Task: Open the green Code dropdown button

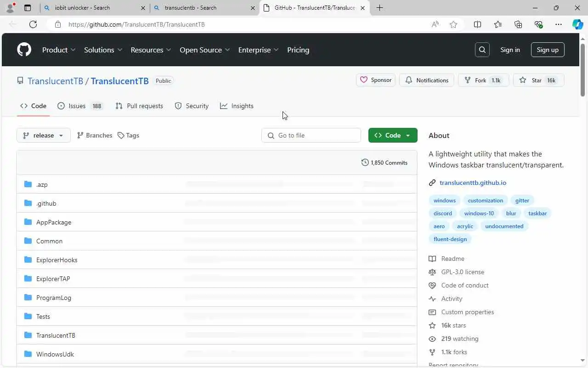Action: click(393, 135)
